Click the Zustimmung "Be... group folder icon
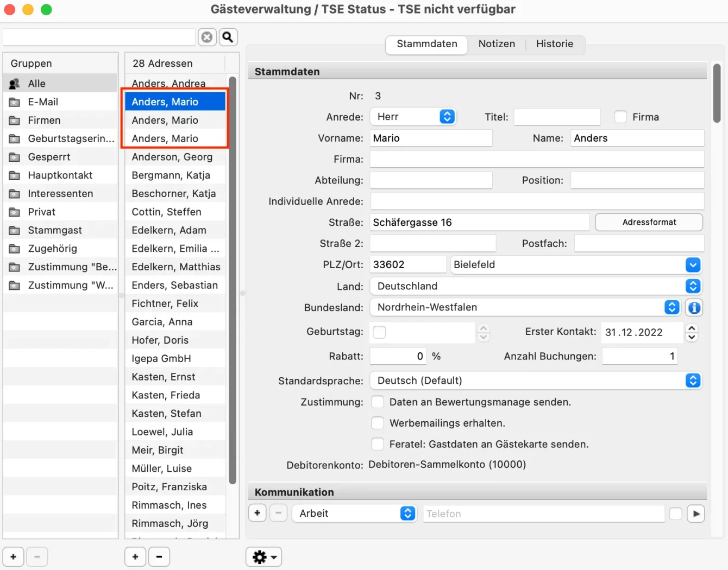This screenshot has width=728, height=570. pyautogui.click(x=15, y=267)
